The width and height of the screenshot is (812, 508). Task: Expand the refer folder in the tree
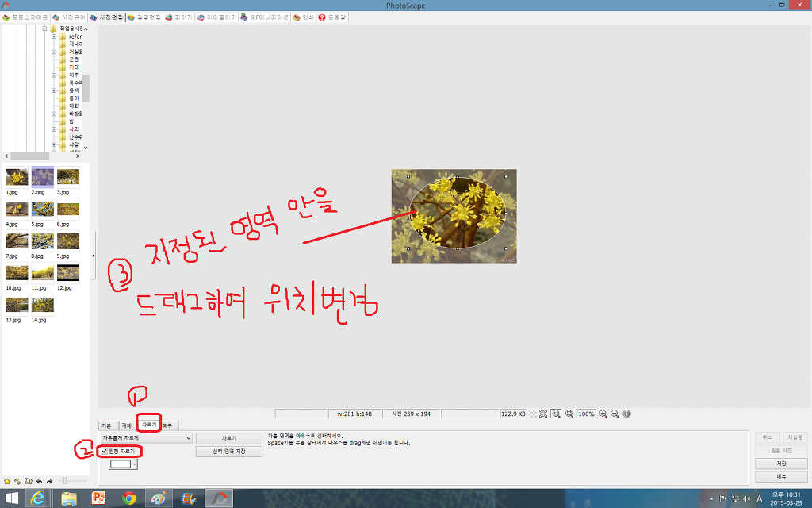[54, 37]
